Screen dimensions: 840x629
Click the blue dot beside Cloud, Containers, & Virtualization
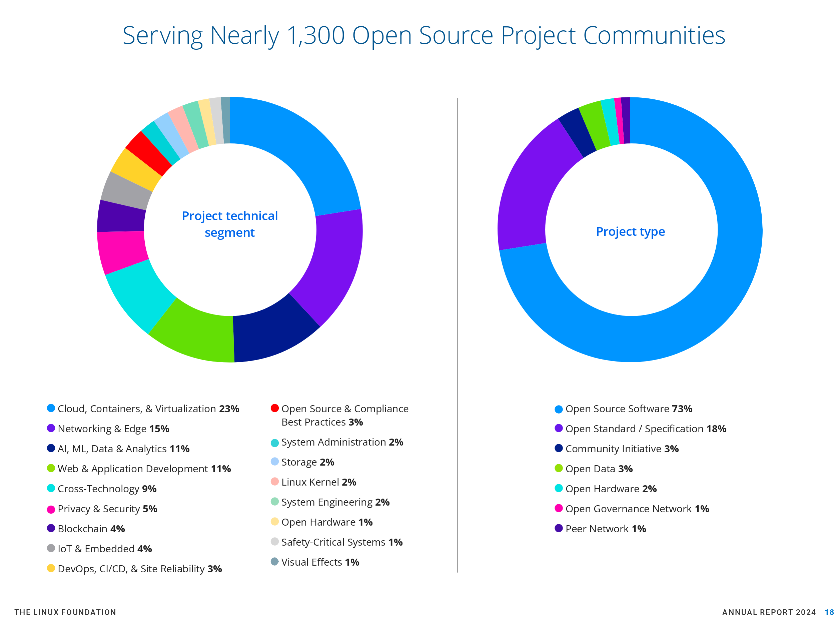click(x=51, y=408)
